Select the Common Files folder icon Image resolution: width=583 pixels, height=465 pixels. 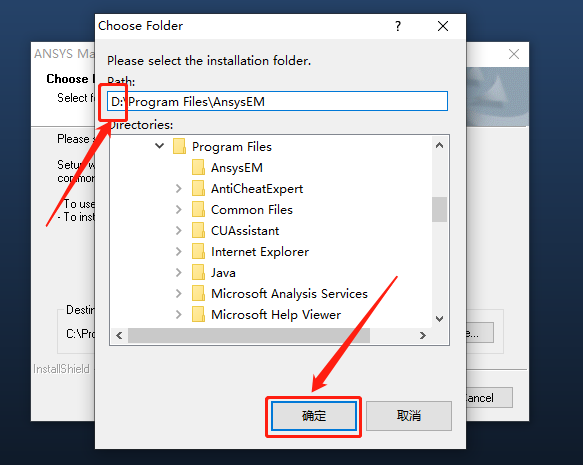coord(198,209)
